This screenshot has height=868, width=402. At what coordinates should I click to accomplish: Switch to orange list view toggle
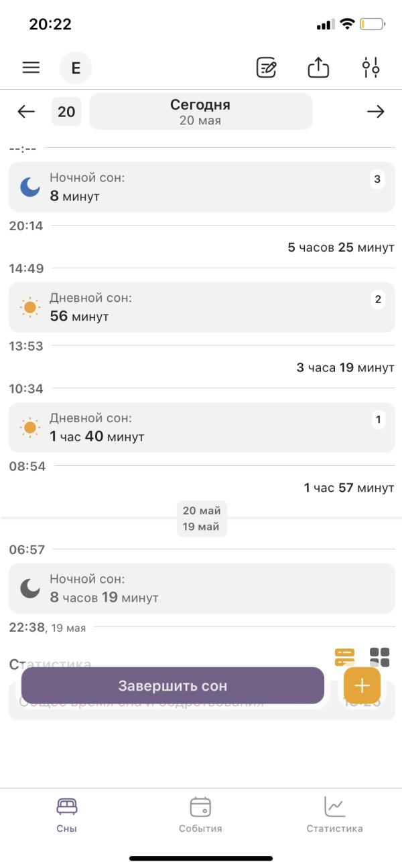pos(344,657)
